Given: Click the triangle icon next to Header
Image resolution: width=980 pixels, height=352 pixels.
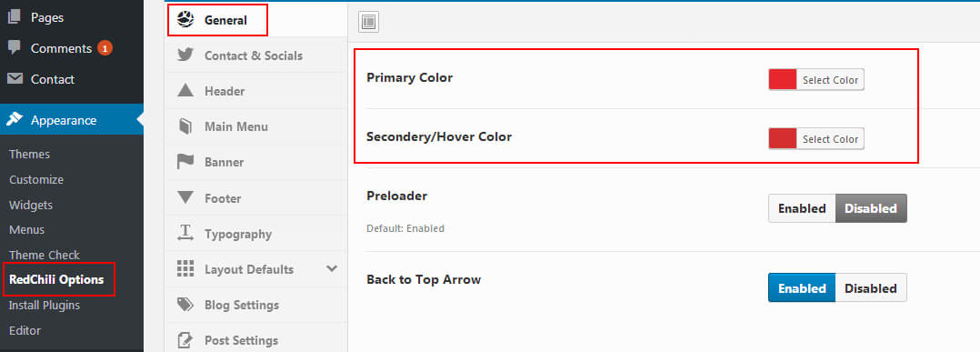Looking at the screenshot, I should tap(185, 91).
